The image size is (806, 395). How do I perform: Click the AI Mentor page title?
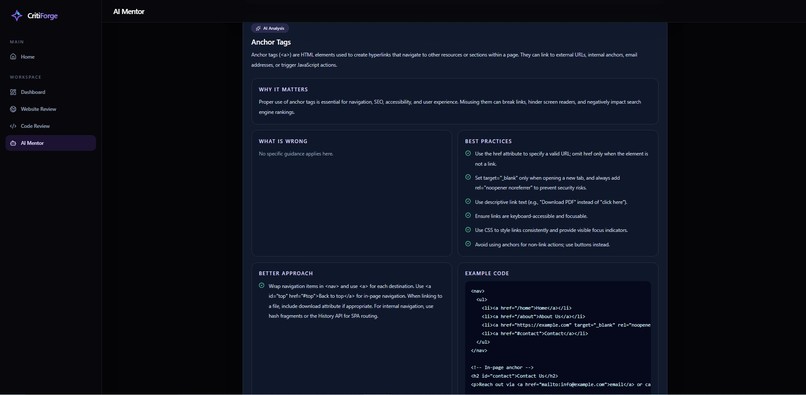point(129,11)
